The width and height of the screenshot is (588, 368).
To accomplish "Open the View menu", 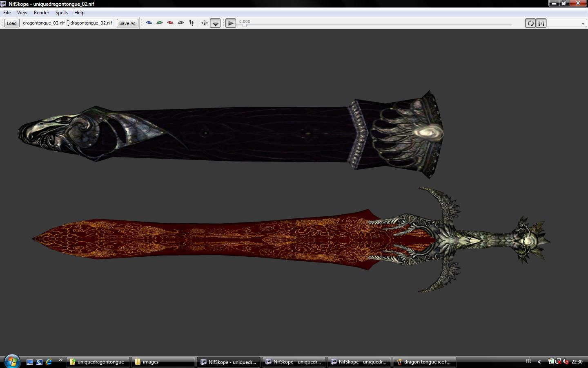I will coord(22,13).
